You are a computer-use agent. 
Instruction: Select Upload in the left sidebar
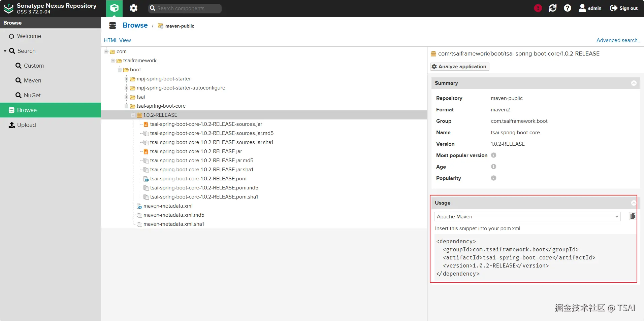26,125
